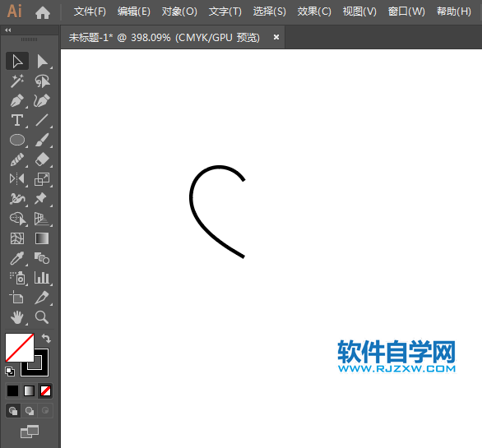This screenshot has width=482, height=448.
Task: Select the Hand tool
Action: pyautogui.click(x=17, y=317)
